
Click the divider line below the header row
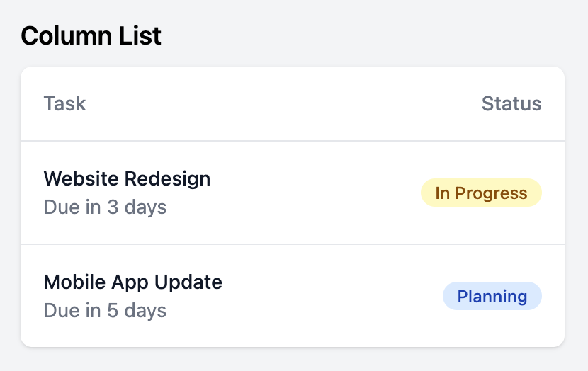(x=293, y=141)
